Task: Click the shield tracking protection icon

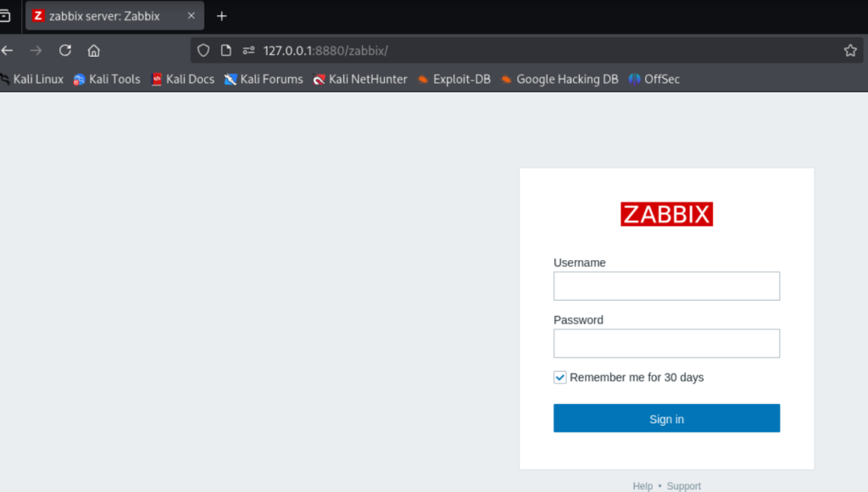Action: point(203,50)
